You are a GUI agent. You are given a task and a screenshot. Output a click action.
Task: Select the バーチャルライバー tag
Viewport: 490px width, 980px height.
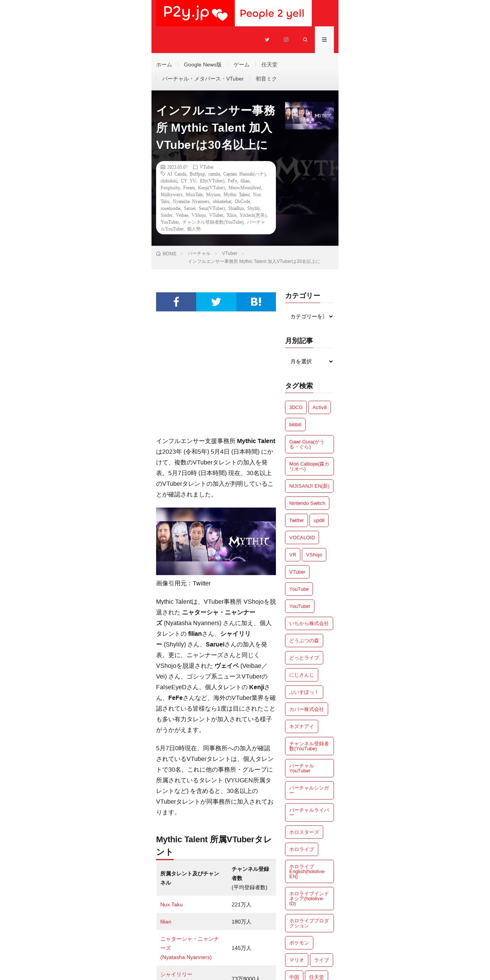point(309,812)
